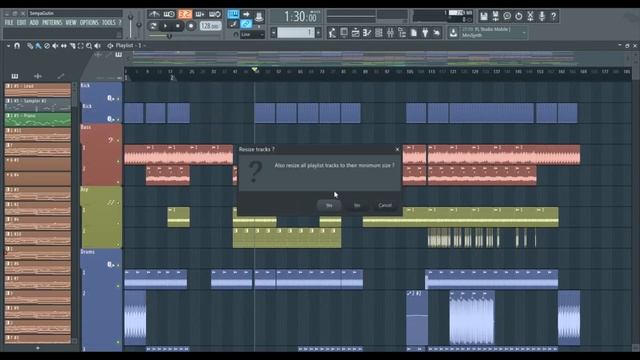The height and width of the screenshot is (360, 640).
Task: Select the Playlist slice tool
Action: (72, 46)
